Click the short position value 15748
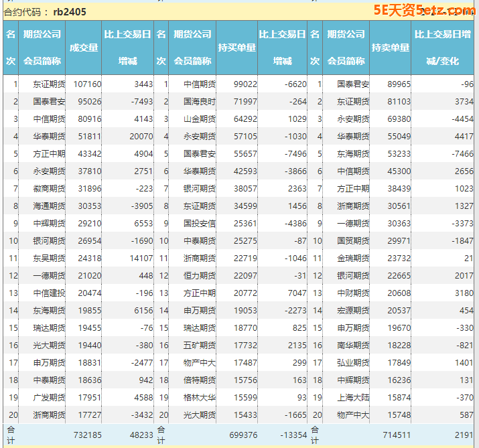The width and height of the screenshot is (479, 448). (399, 415)
